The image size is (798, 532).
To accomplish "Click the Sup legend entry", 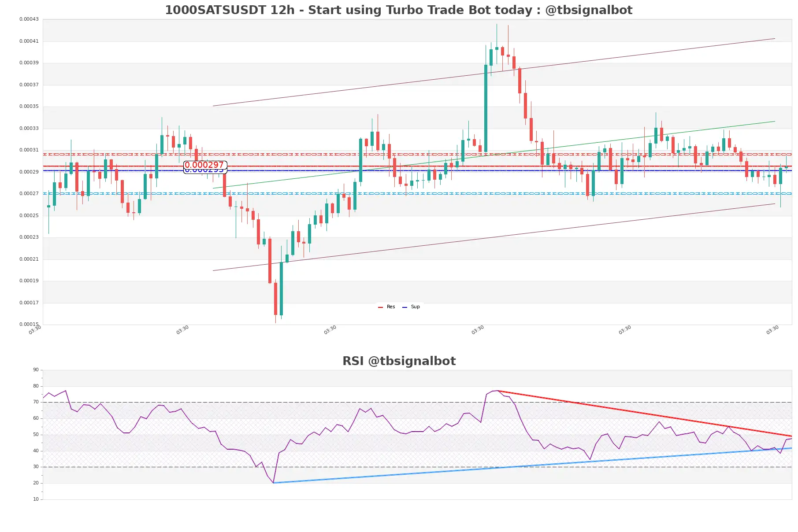I will 411,307.
